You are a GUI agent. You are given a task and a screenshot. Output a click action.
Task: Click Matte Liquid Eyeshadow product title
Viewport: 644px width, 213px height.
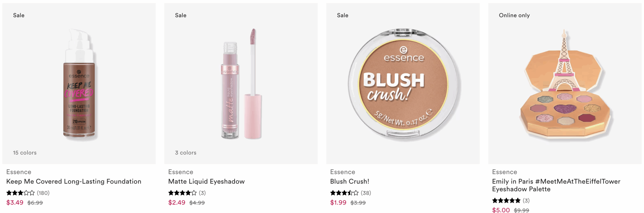206,182
